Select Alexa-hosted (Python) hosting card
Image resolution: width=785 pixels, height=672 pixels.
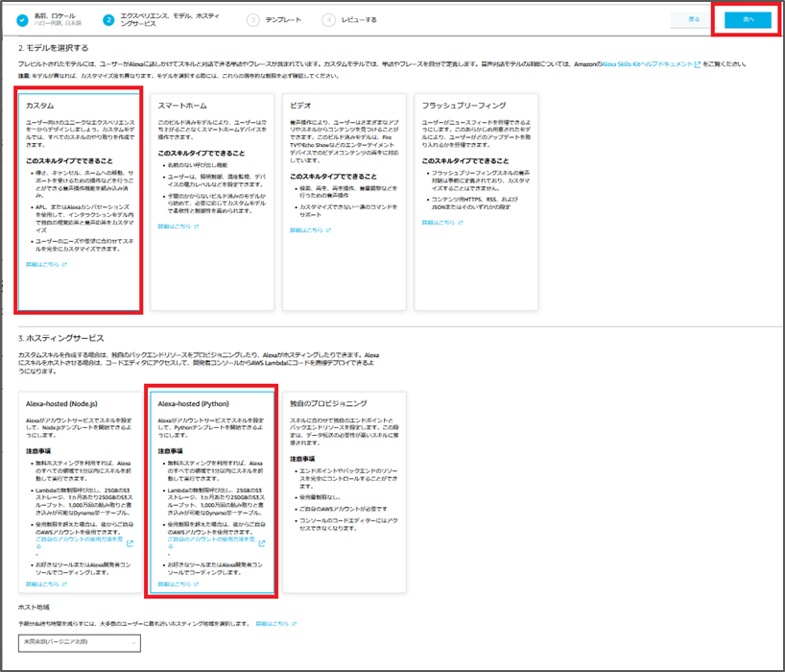coord(212,492)
